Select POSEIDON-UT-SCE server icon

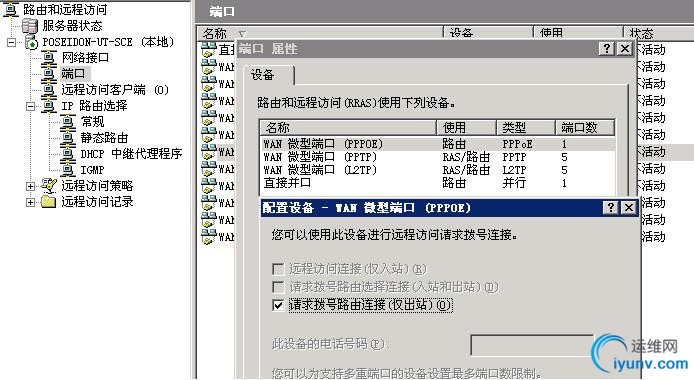coord(31,42)
